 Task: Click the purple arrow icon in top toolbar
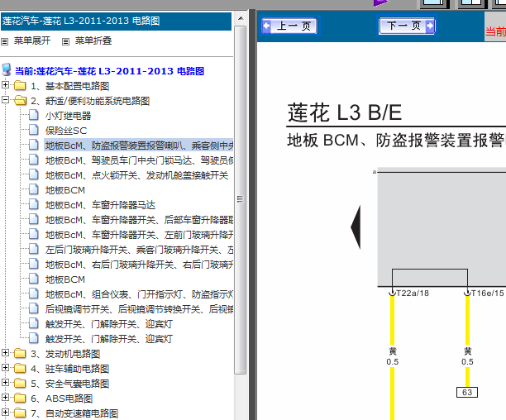click(x=381, y=3)
